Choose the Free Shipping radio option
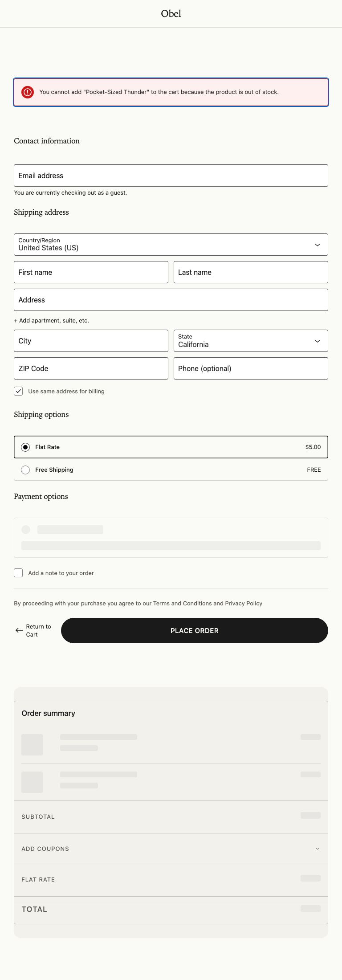Screen dimensions: 342x980 coord(26,470)
